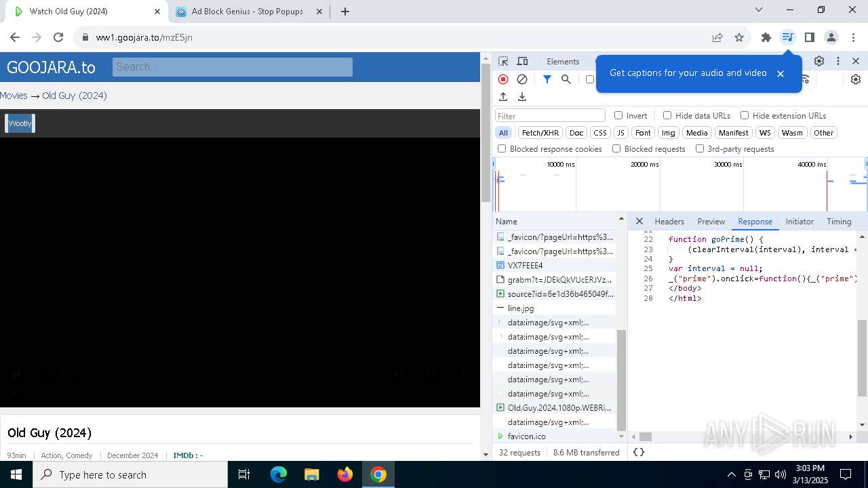The image size is (868, 488).
Task: Select the All request type filter
Action: coord(503,133)
